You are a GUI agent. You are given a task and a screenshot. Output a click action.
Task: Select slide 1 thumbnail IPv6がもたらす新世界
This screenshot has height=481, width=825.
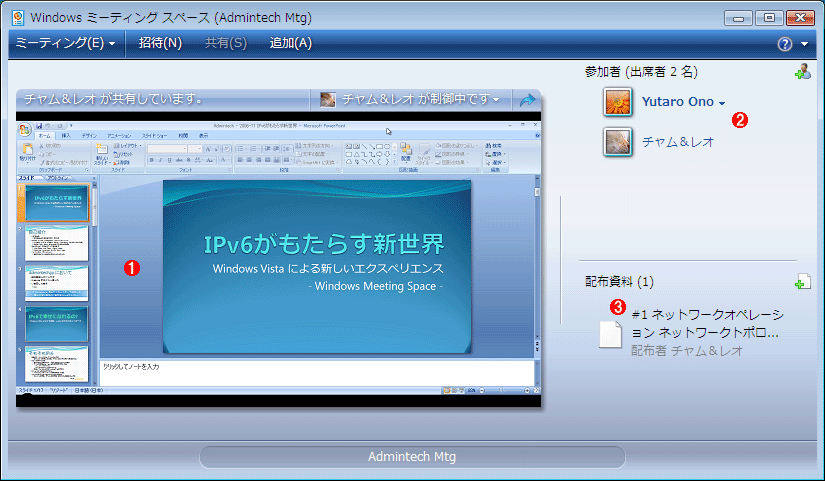(57, 203)
